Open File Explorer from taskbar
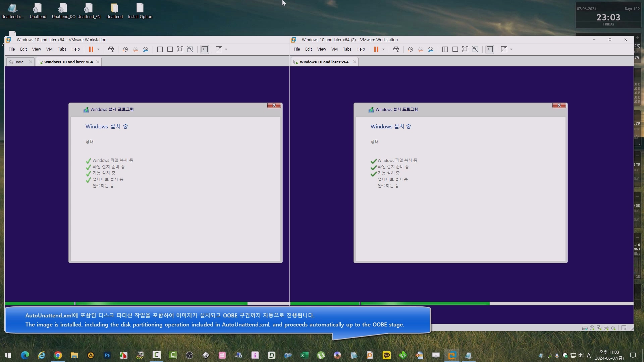This screenshot has width=644, height=362. (74, 355)
